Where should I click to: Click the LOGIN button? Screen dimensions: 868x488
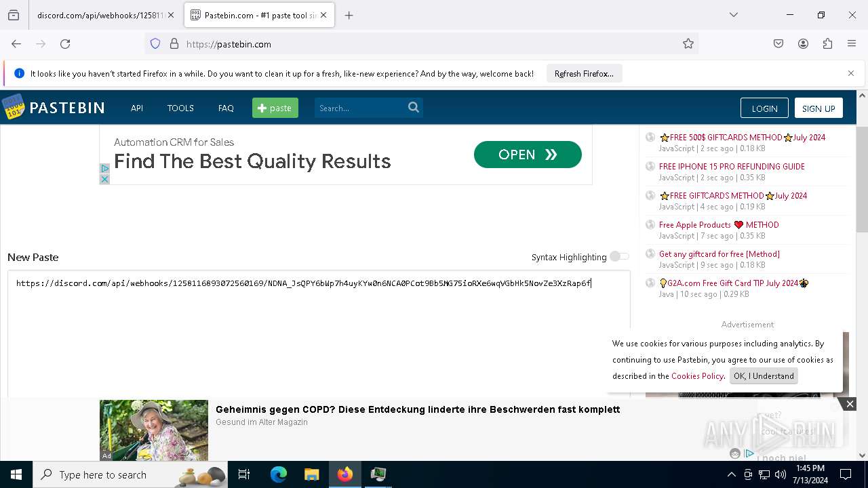(x=764, y=108)
